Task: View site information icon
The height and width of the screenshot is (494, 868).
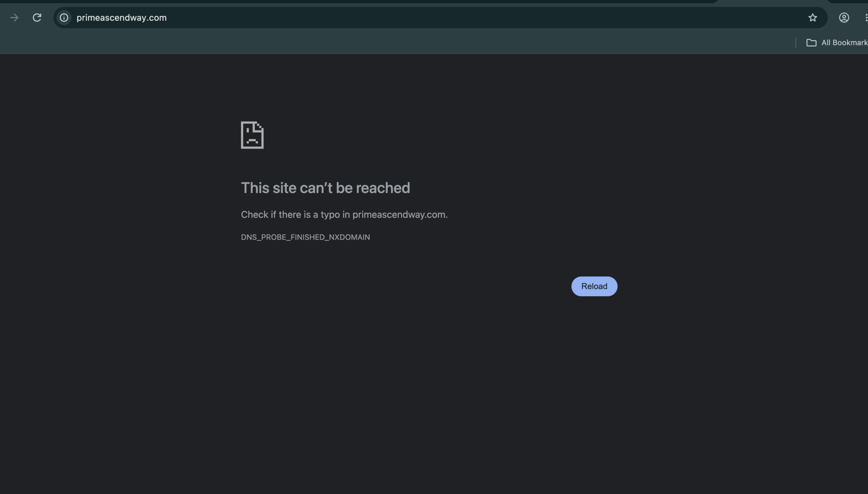Action: [x=64, y=18]
